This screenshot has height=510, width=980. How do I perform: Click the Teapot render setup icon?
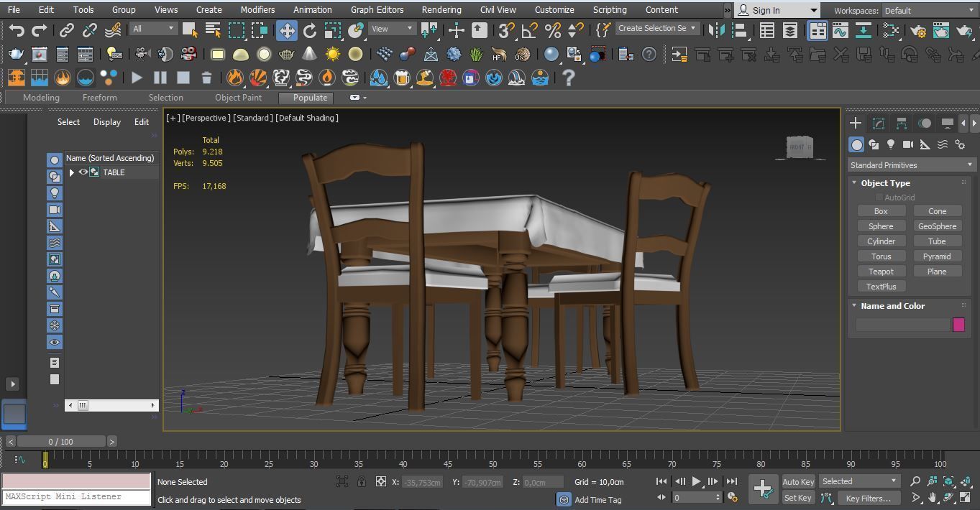[16, 55]
